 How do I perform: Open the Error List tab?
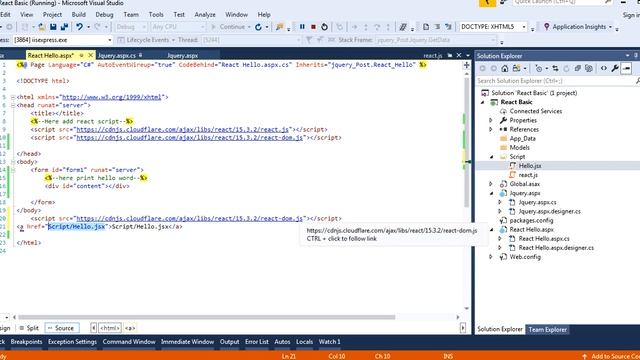257,342
